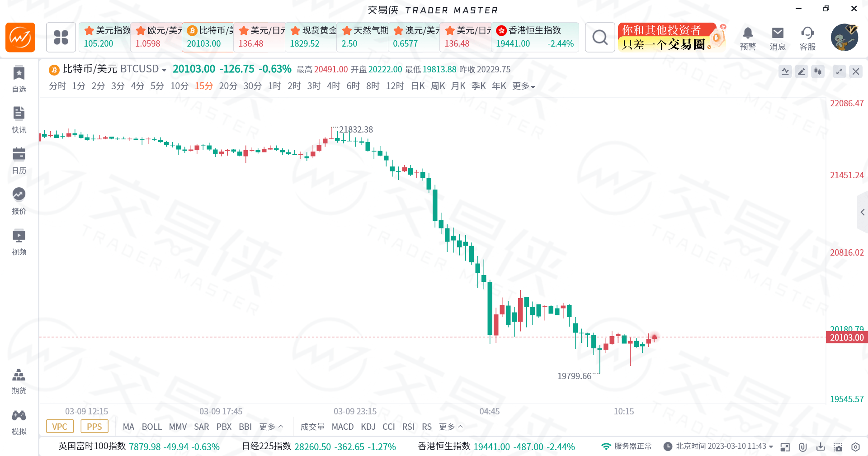Viewport: 868px width, 456px height.
Task: Enable the SAR overlay indicator
Action: [x=202, y=427]
